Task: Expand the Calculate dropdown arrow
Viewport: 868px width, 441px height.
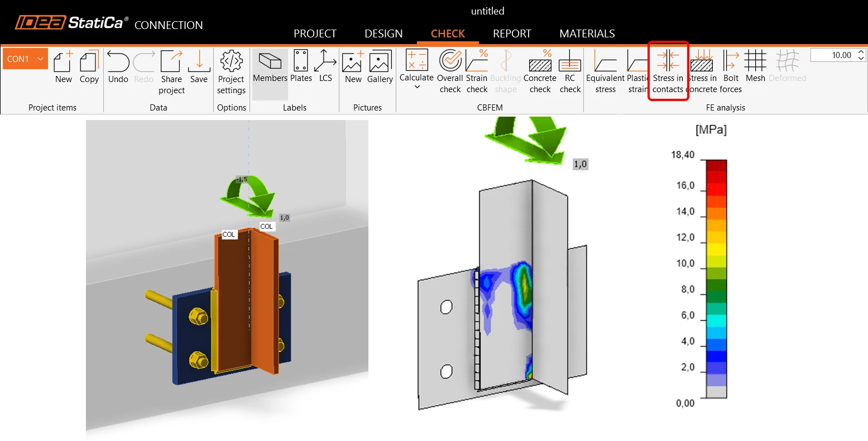Action: (416, 87)
